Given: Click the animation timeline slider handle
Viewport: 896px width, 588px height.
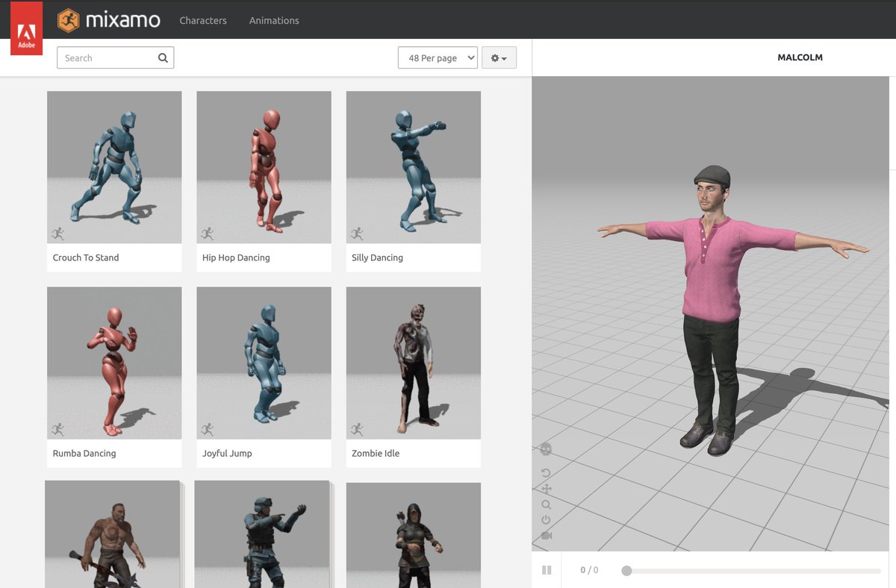Looking at the screenshot, I should (626, 571).
